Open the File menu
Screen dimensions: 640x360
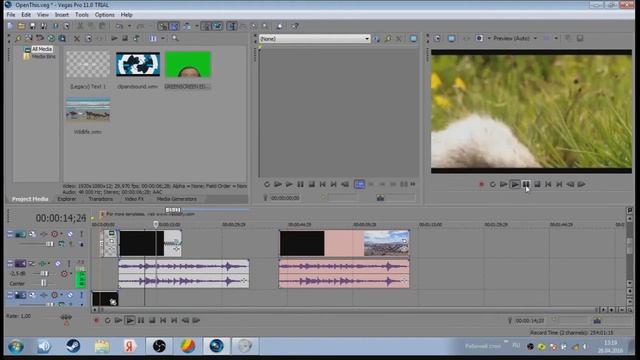tap(11, 15)
